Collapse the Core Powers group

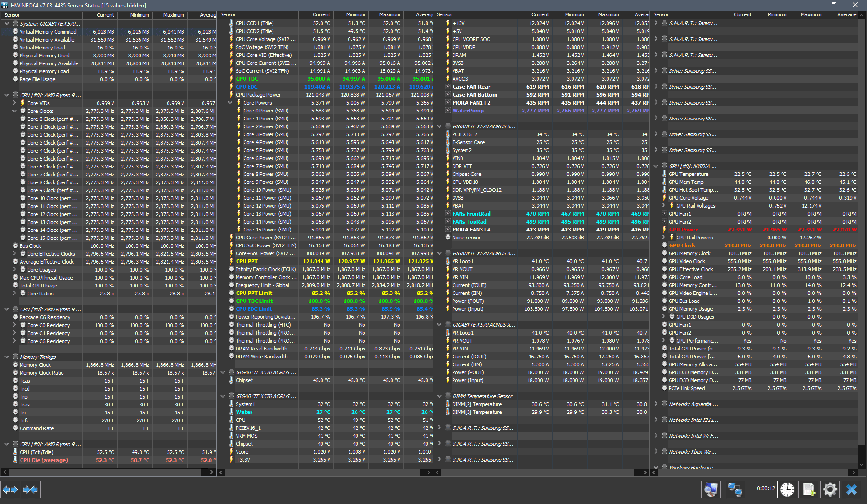pyautogui.click(x=231, y=103)
